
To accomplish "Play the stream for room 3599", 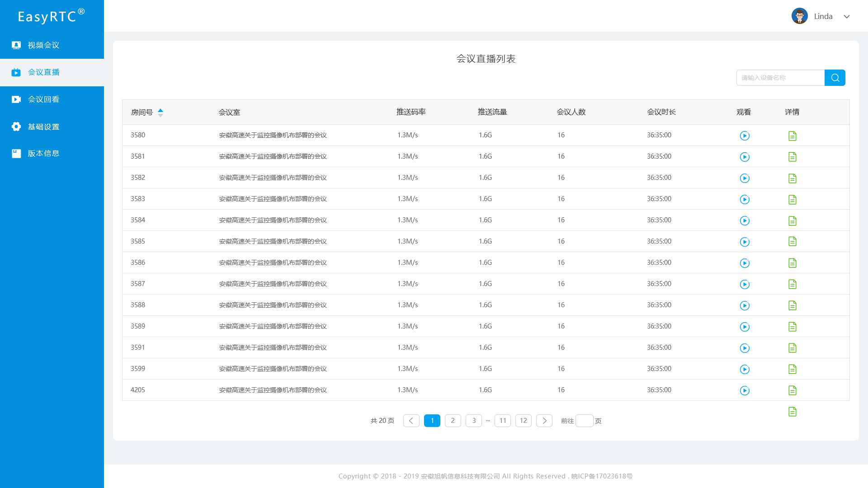I will coord(745,369).
